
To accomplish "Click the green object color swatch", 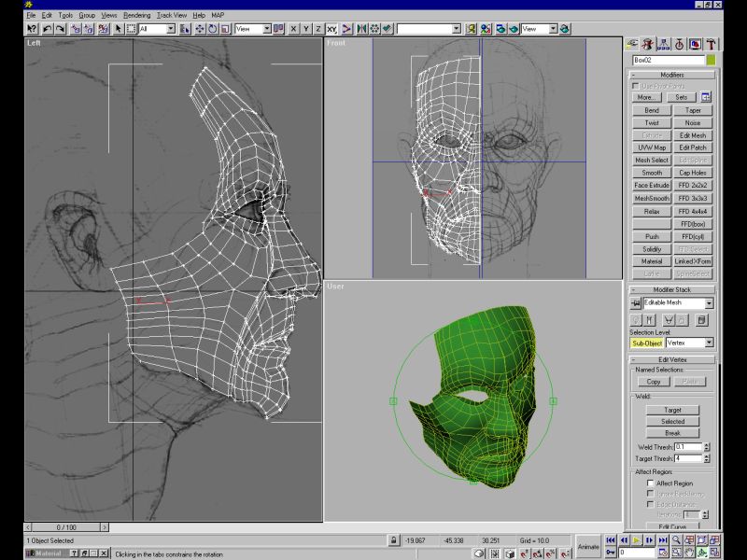I will coord(711,60).
